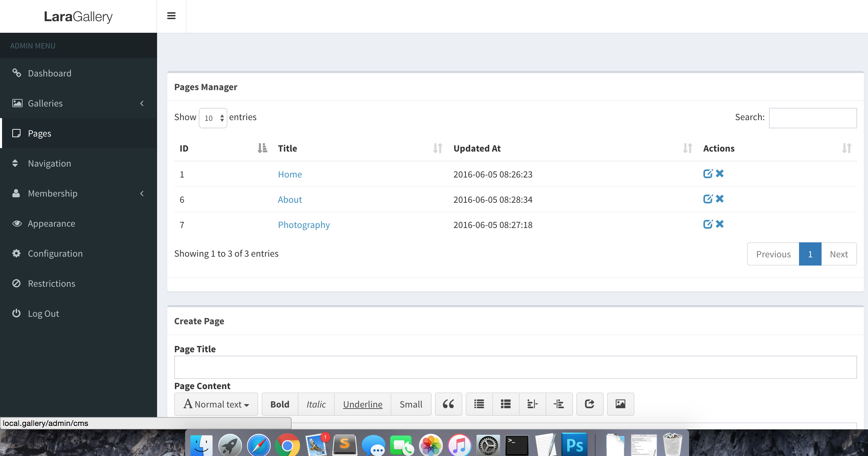Open the Normal text style dropdown
The width and height of the screenshot is (868, 456).
click(x=216, y=404)
